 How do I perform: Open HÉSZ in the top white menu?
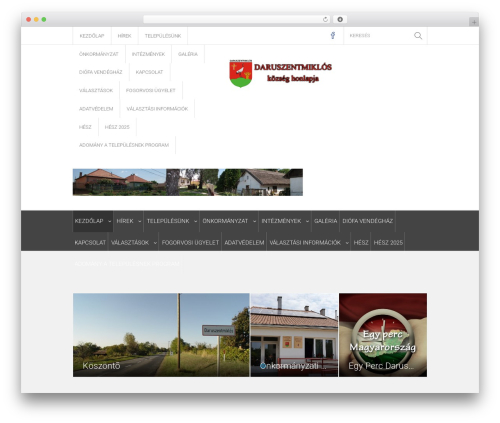pyautogui.click(x=85, y=127)
